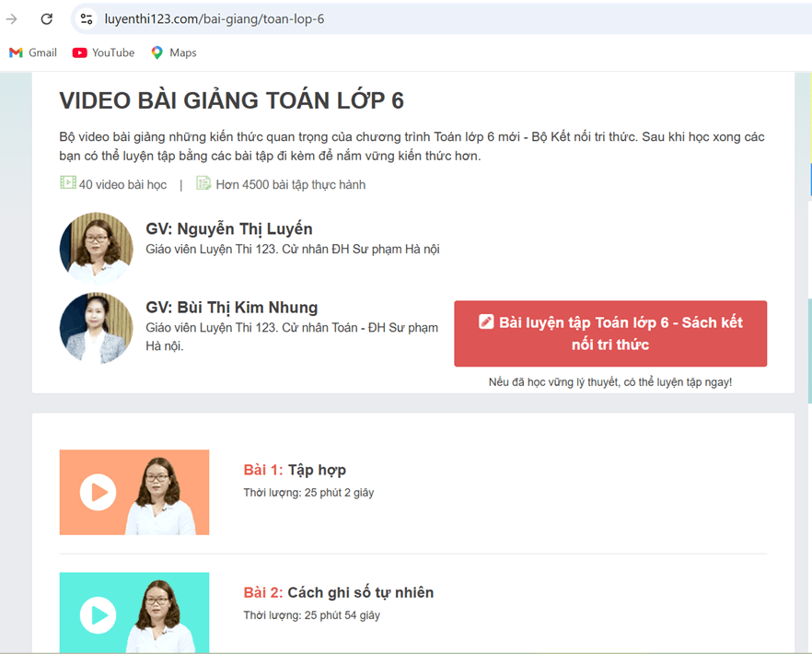Screen dimensions: 812x654
Task: Open Gmail bookmark
Action: (x=32, y=53)
